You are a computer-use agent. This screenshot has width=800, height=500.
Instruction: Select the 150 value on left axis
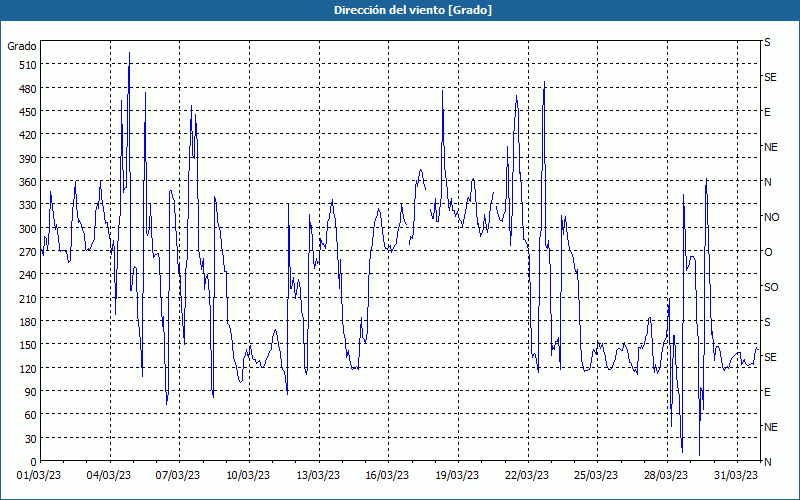27,345
